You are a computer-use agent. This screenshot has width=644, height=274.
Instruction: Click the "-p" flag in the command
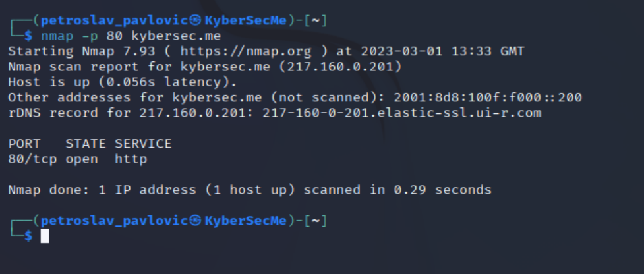point(90,36)
